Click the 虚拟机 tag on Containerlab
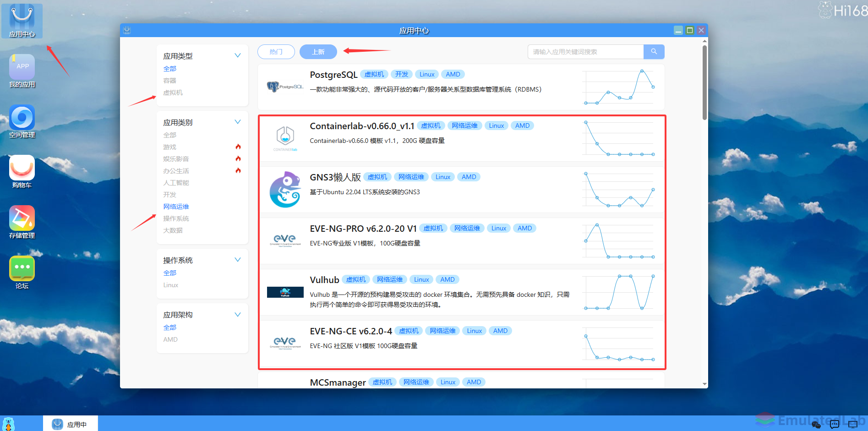This screenshot has width=868, height=431. pos(431,125)
